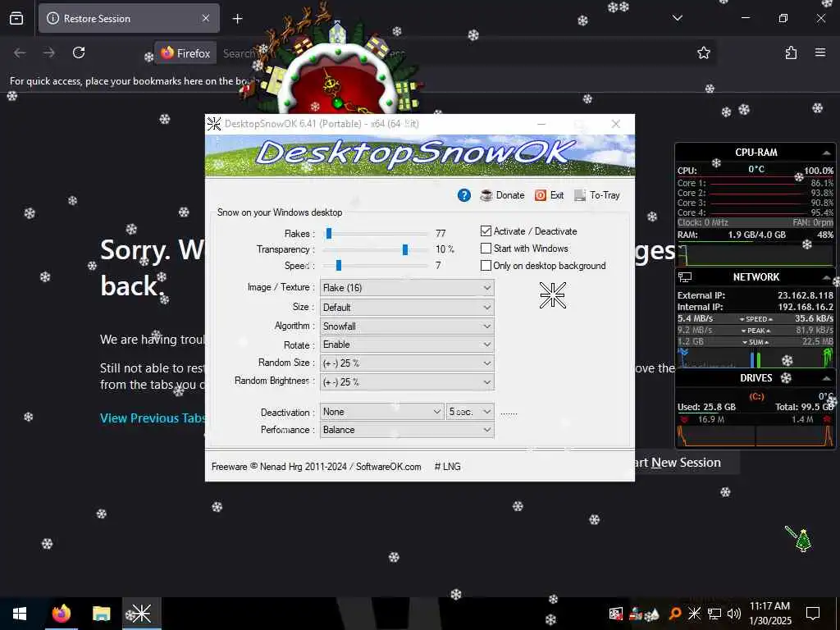840x630 pixels.
Task: Click the Speed slider handle
Action: click(x=339, y=265)
